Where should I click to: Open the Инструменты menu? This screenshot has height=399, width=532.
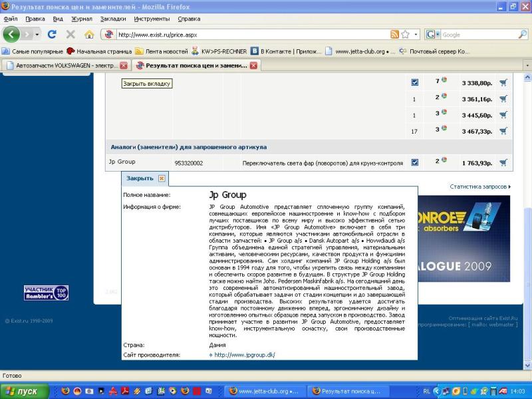tap(152, 19)
